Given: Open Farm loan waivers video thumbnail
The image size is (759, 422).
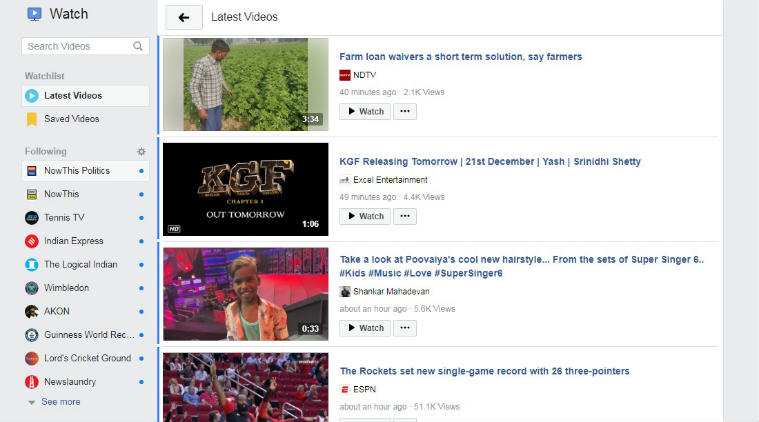Looking at the screenshot, I should [245, 84].
